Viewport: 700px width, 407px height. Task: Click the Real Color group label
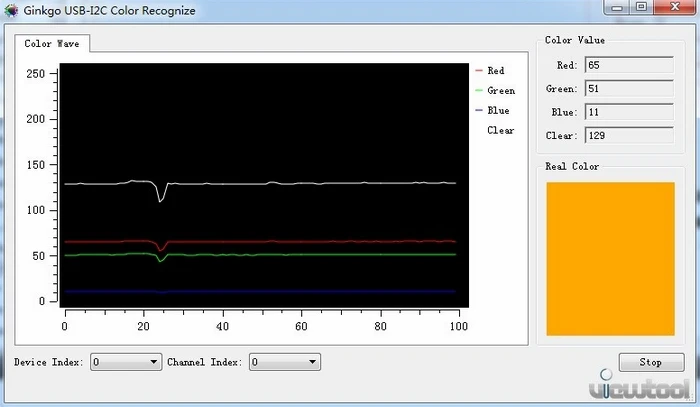(x=572, y=166)
